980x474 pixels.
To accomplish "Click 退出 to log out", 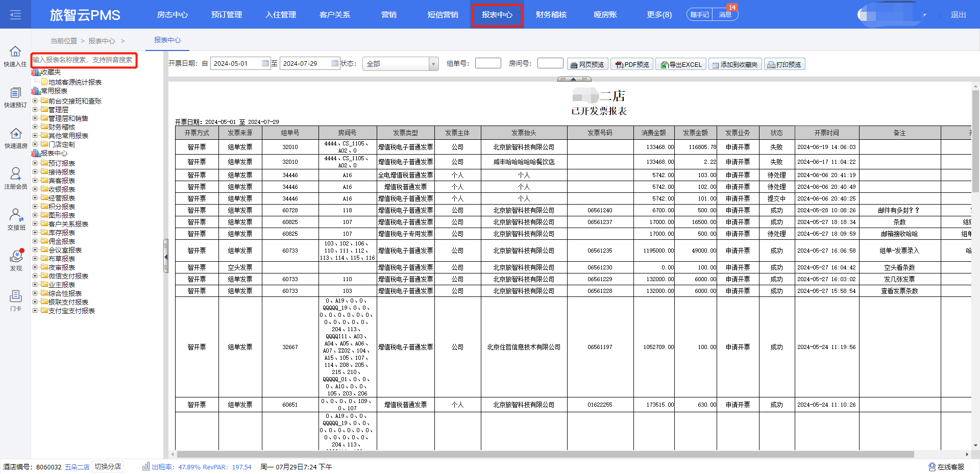I will 958,15.
